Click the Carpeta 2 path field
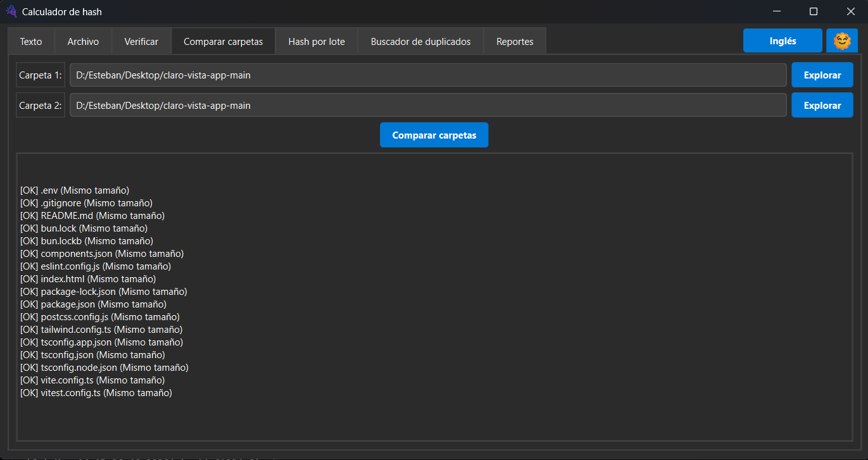This screenshot has height=460, width=868. point(427,106)
